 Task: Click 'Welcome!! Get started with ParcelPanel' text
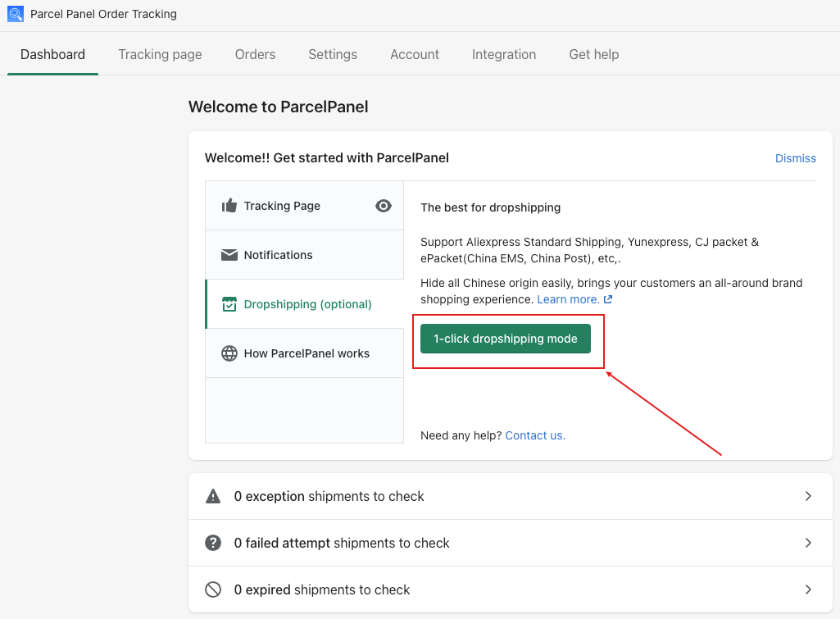pos(327,158)
